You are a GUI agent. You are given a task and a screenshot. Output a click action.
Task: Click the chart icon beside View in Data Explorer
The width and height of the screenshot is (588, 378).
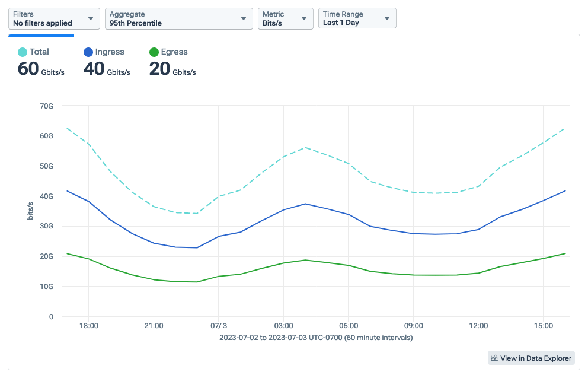494,358
